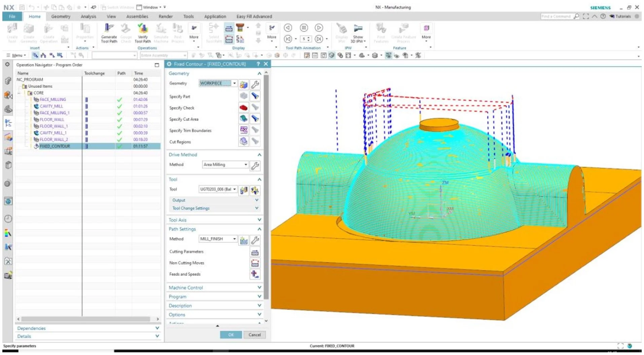Collapse the Drive Method section
The width and height of the screenshot is (644, 355).
tap(259, 155)
